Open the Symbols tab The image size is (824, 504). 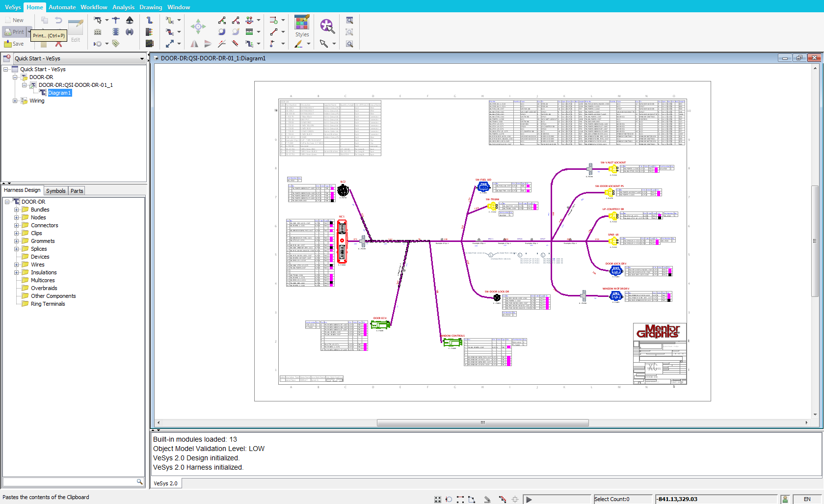(55, 191)
